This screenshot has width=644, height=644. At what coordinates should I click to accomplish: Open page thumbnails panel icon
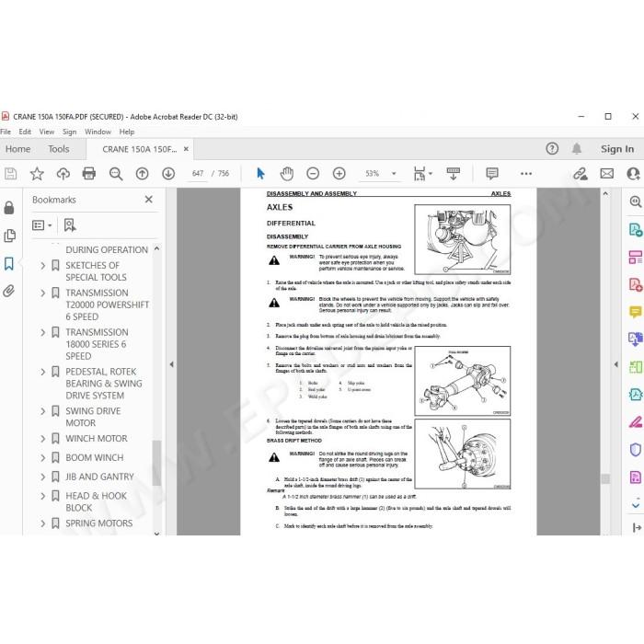(9, 236)
